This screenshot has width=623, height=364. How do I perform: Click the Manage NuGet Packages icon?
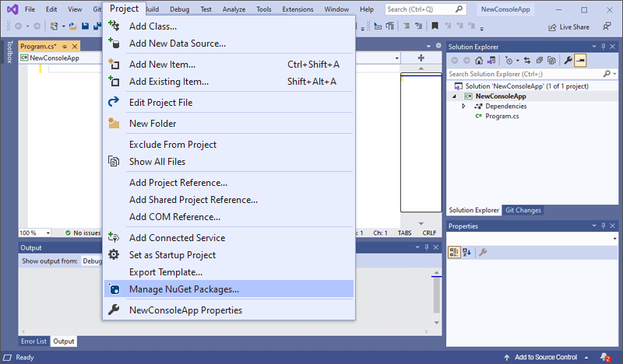(114, 289)
